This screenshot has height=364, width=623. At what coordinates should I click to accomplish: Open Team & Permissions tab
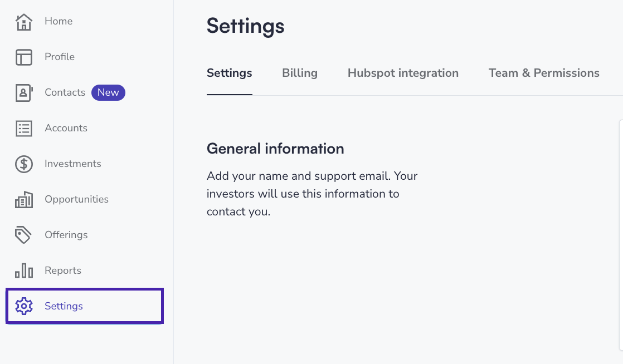tap(544, 73)
